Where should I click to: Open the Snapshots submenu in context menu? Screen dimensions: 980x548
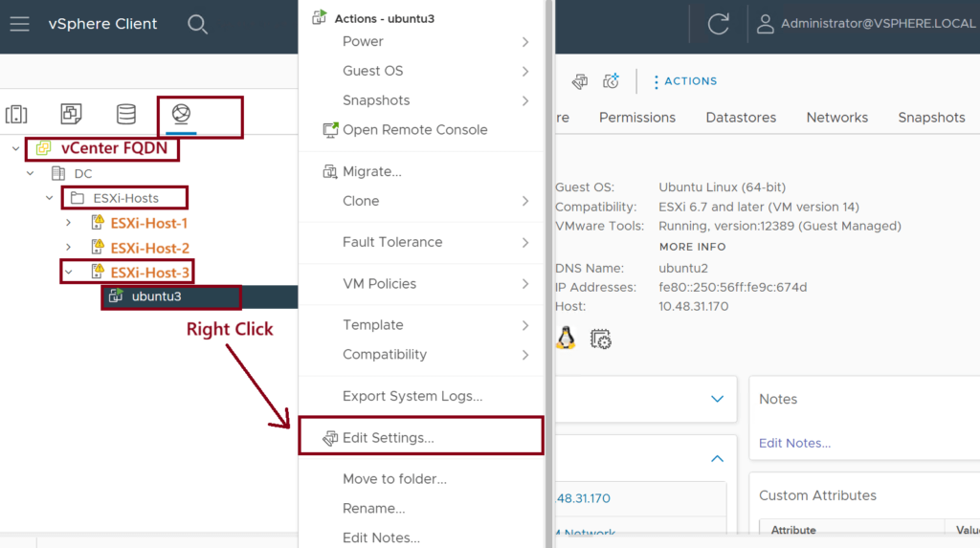tap(421, 100)
